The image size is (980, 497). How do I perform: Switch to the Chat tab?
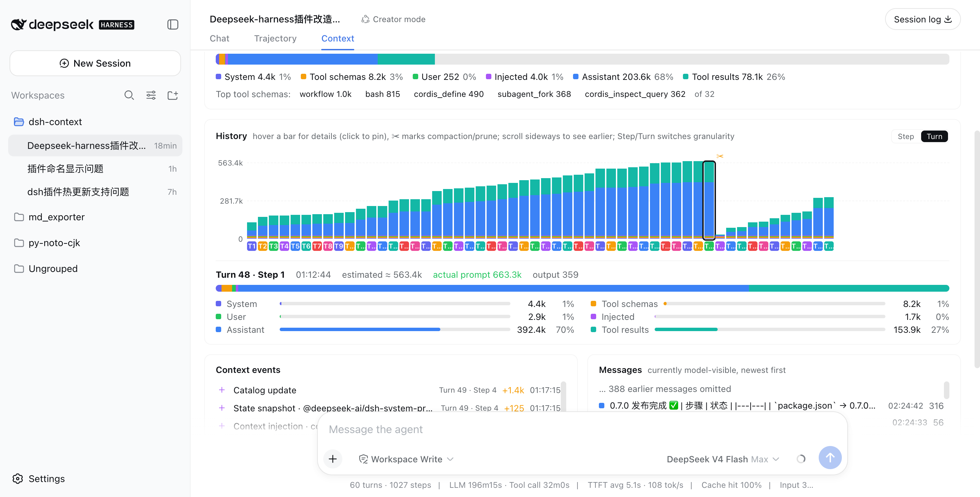(219, 38)
